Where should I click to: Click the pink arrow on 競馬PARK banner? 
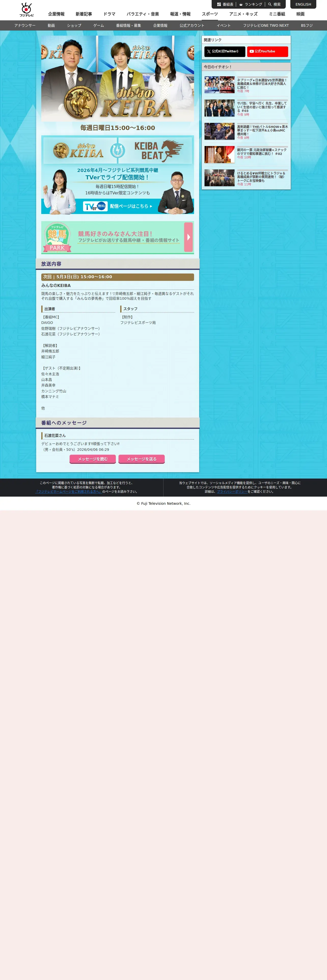(188, 237)
